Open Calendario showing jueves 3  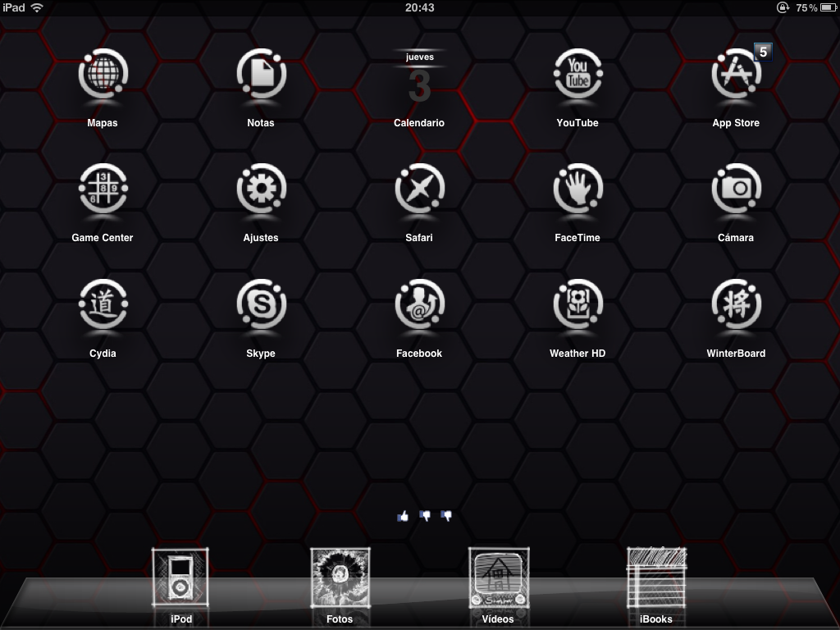tap(419, 76)
